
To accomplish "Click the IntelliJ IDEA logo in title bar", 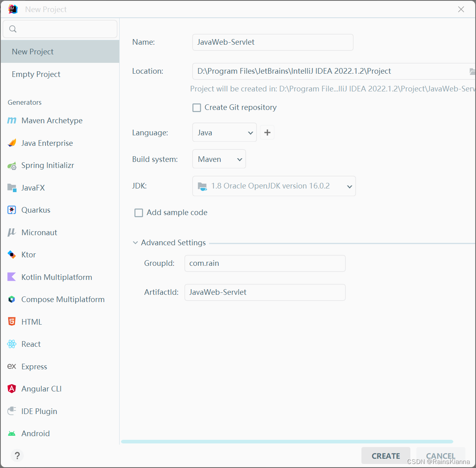I will pos(13,9).
